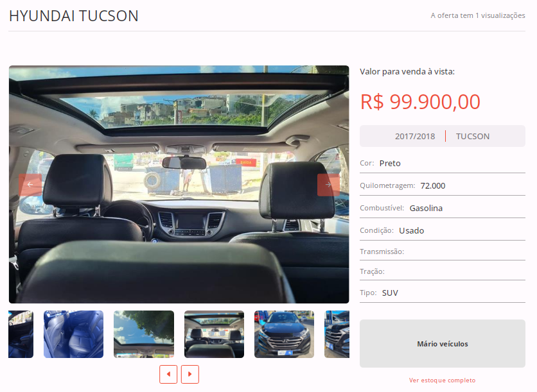Select the front view black Tucson thumbnail
537x392 pixels.
coord(285,334)
